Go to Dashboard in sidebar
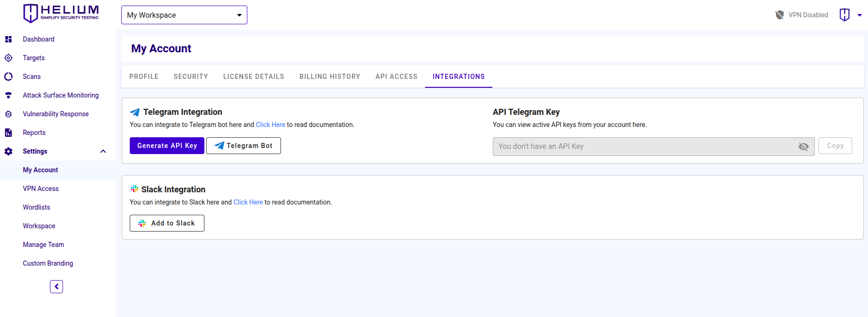 [x=39, y=39]
